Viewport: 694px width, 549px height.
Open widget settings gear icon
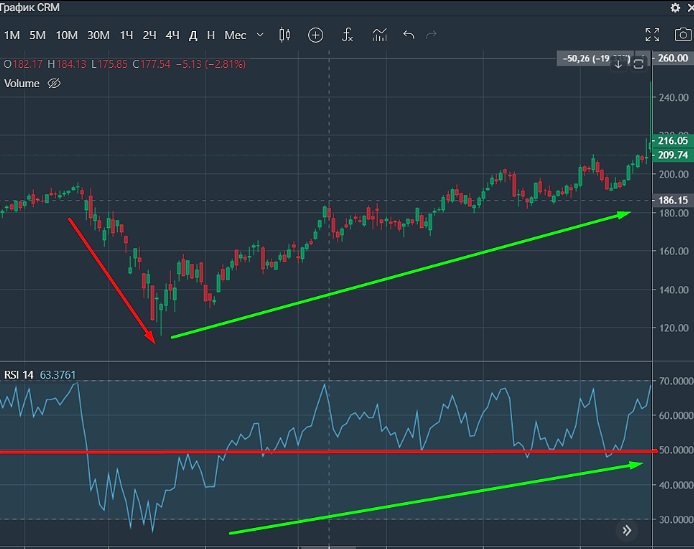tap(674, 7)
